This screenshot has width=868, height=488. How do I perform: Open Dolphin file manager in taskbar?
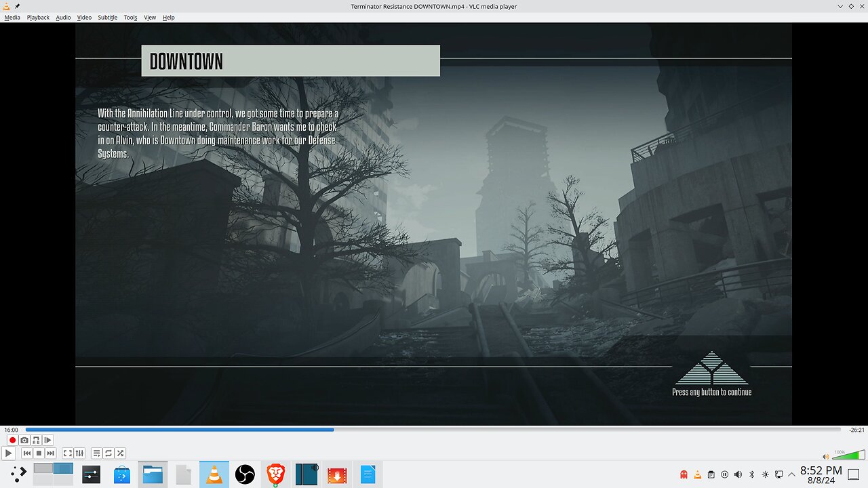(x=153, y=474)
